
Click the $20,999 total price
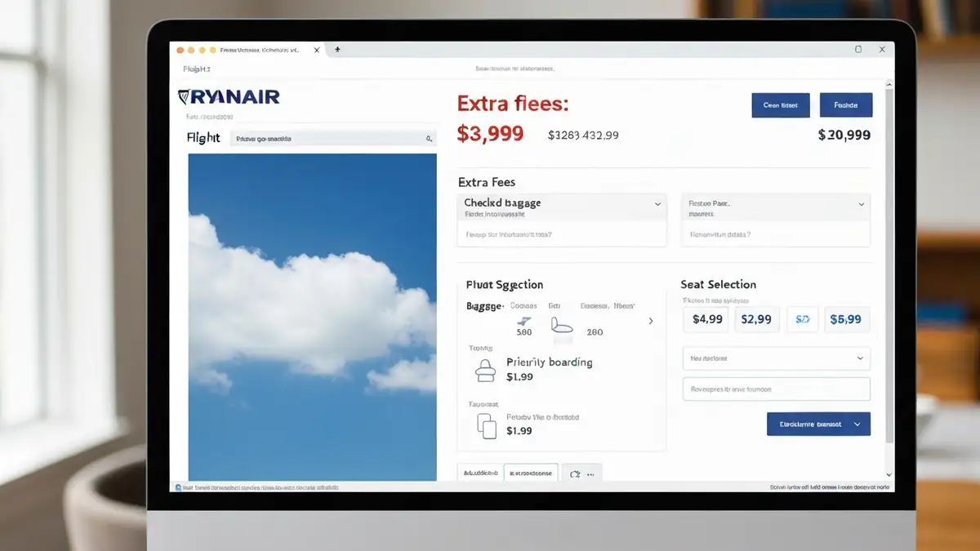point(844,136)
